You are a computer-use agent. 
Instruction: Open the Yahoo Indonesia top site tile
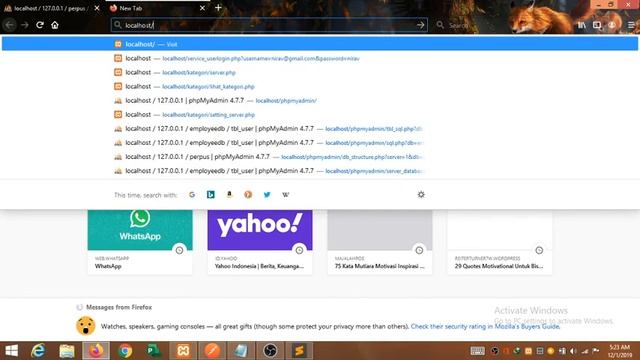pos(260,242)
